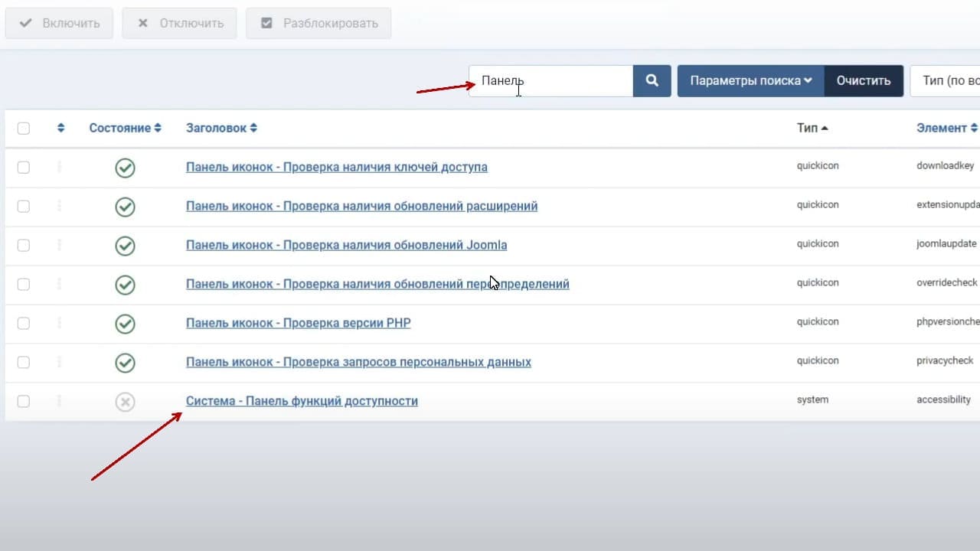Tick the select-all checkbox in table header

pyautogui.click(x=24, y=129)
